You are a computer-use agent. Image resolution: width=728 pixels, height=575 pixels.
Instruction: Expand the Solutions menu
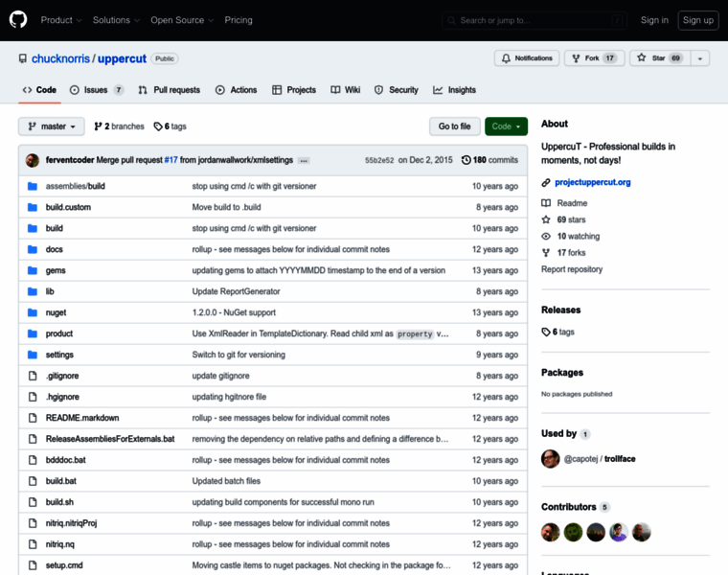pos(116,20)
